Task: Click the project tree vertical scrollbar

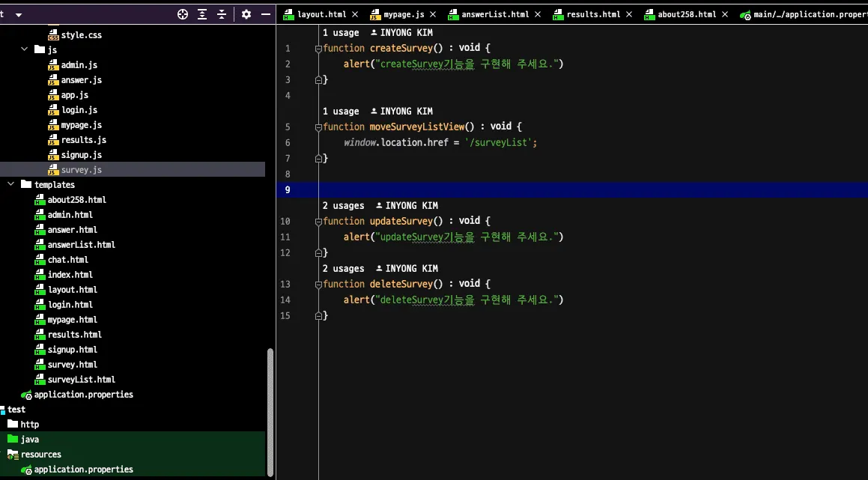Action: point(270,412)
